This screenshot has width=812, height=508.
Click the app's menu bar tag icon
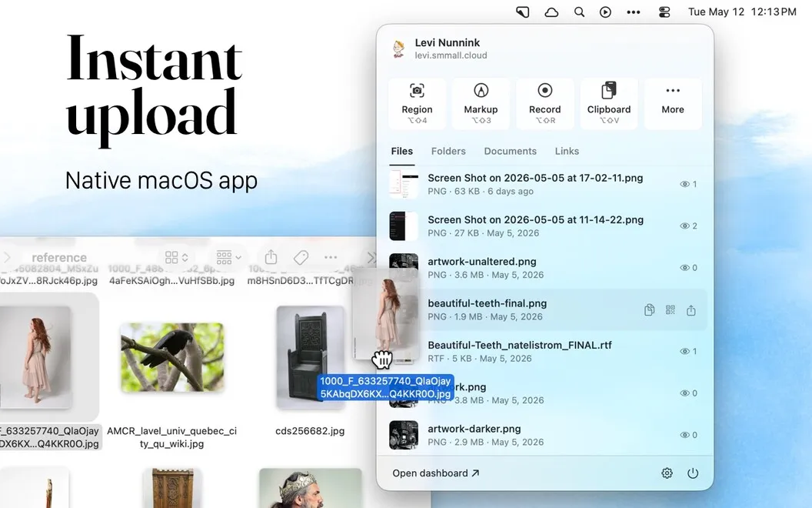click(x=523, y=12)
